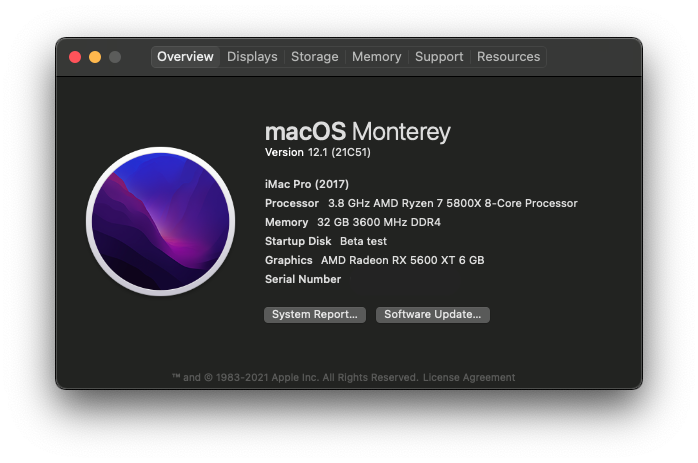Switch to the Displays tab
Image resolution: width=698 pixels, height=463 pixels.
tap(252, 57)
